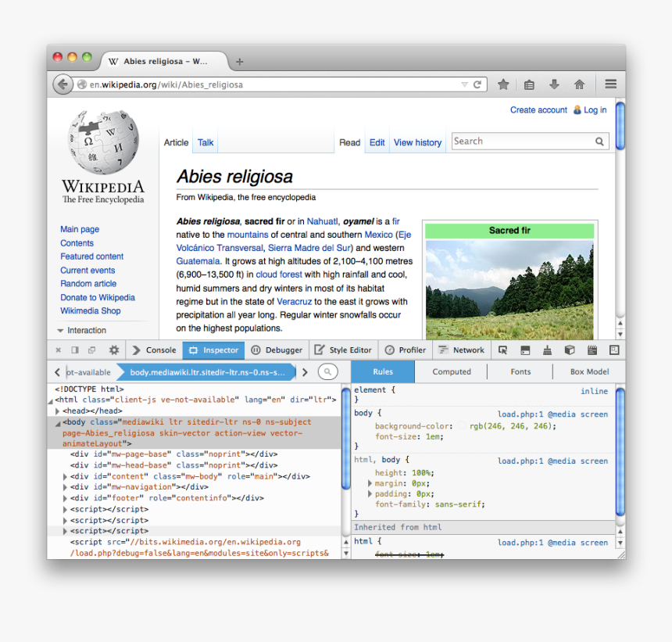
Task: Open the Talk page tab
Action: pyautogui.click(x=206, y=143)
